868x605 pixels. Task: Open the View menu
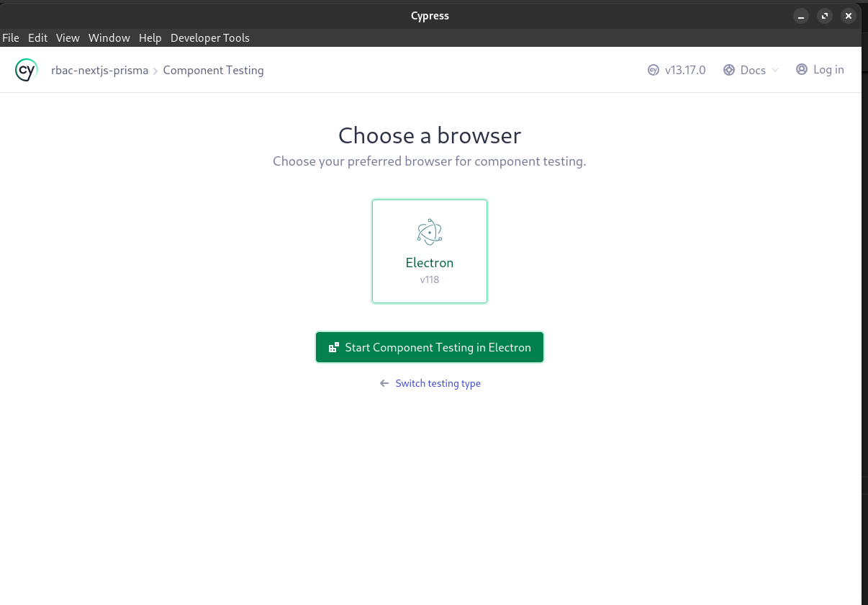(x=68, y=38)
